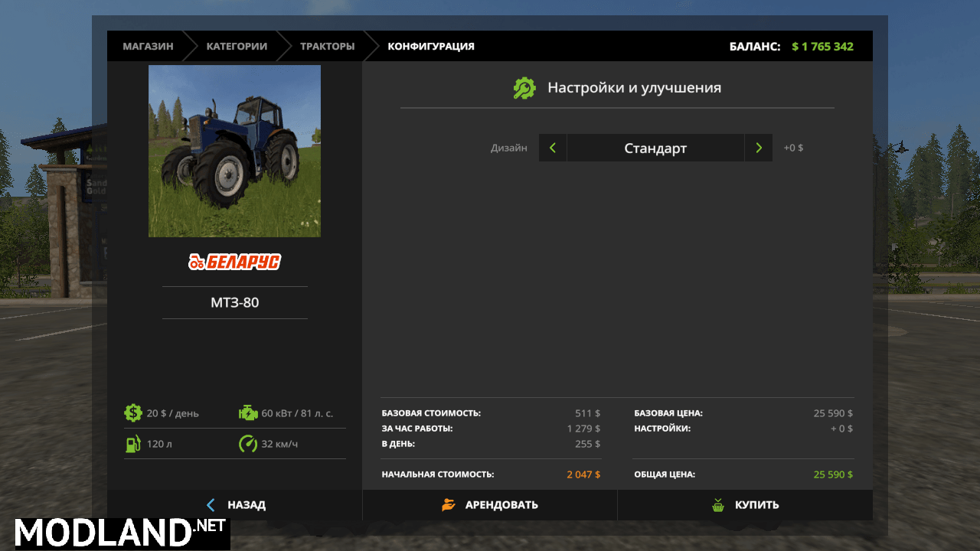Click the lease handshake icon beside Арендовать
Viewport: 980px width, 551px height.
coord(449,505)
